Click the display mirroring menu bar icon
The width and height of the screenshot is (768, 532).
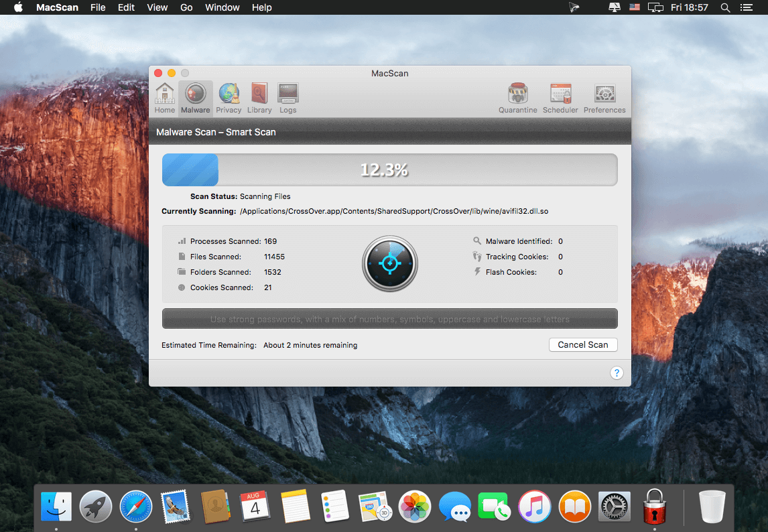[x=655, y=7]
